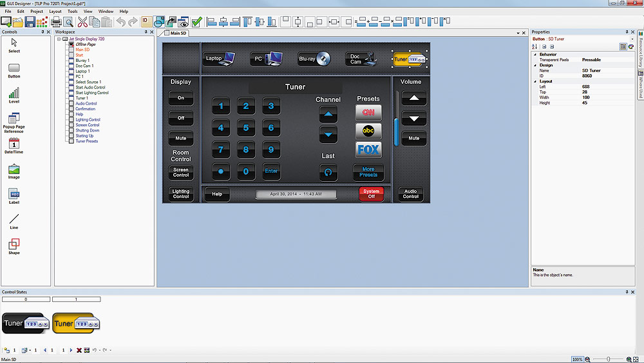The image size is (644, 363).
Task: Open dropdown beside add-states icon
Action: click(x=30, y=350)
